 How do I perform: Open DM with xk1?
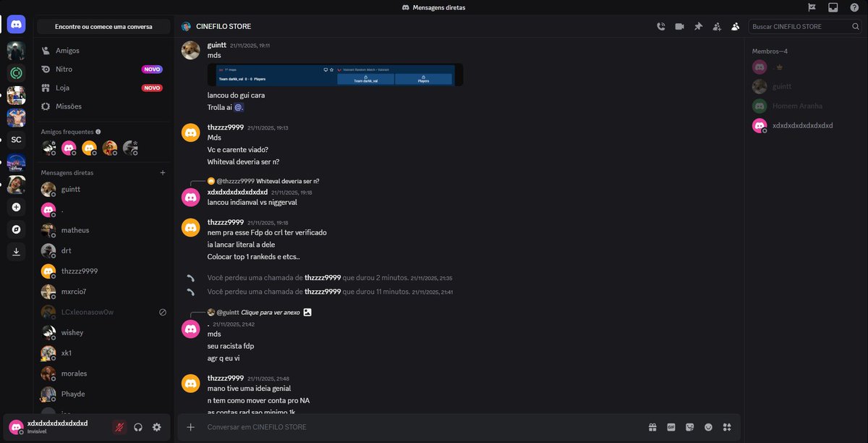(104, 353)
